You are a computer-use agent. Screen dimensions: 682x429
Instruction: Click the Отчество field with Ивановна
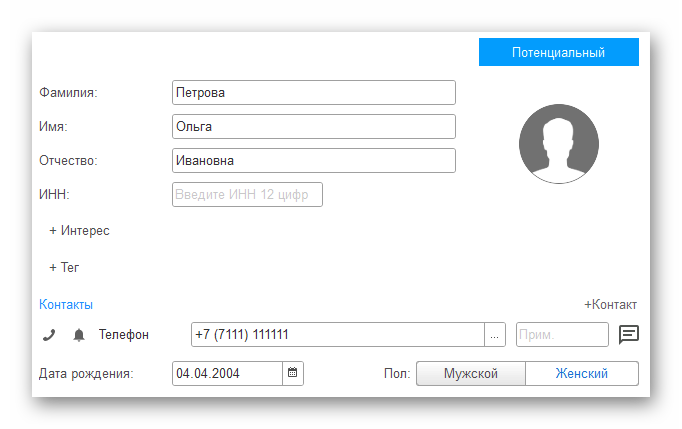(313, 161)
